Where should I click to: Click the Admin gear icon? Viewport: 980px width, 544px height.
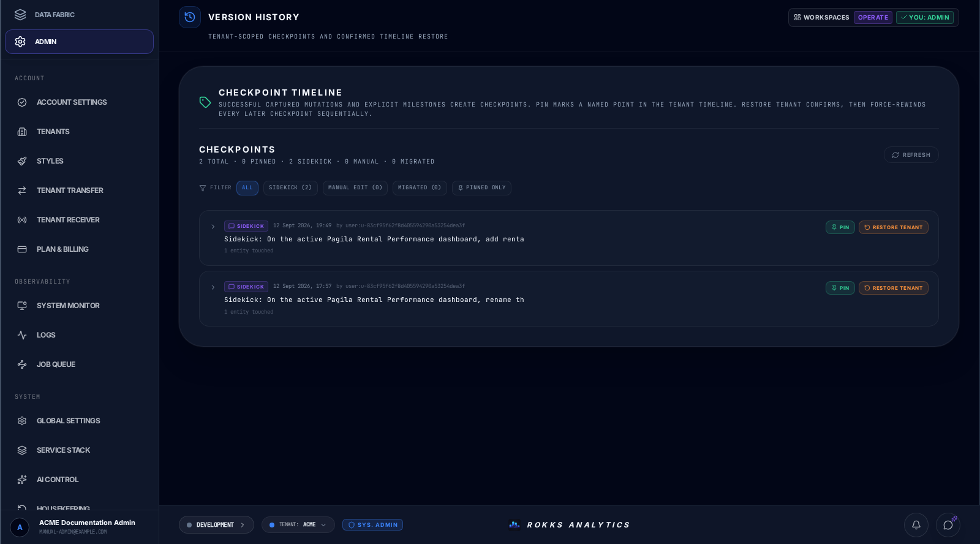[x=20, y=42]
